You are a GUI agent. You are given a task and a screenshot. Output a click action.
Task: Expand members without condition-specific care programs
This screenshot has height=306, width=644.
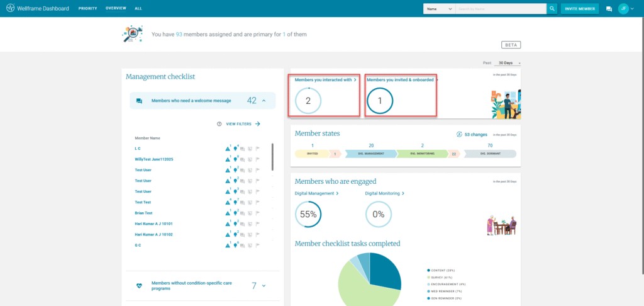point(264,286)
